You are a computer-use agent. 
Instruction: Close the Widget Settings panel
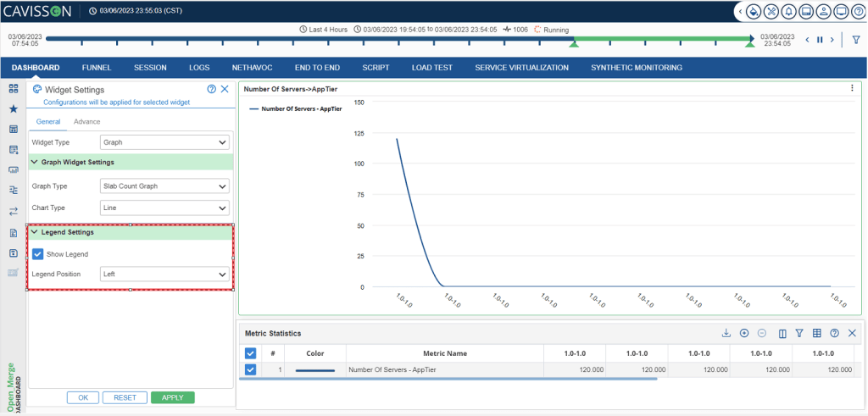tap(224, 89)
